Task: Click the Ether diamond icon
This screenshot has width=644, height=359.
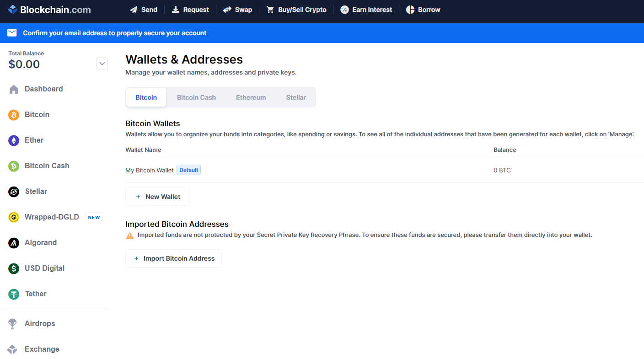Action: 14,140
